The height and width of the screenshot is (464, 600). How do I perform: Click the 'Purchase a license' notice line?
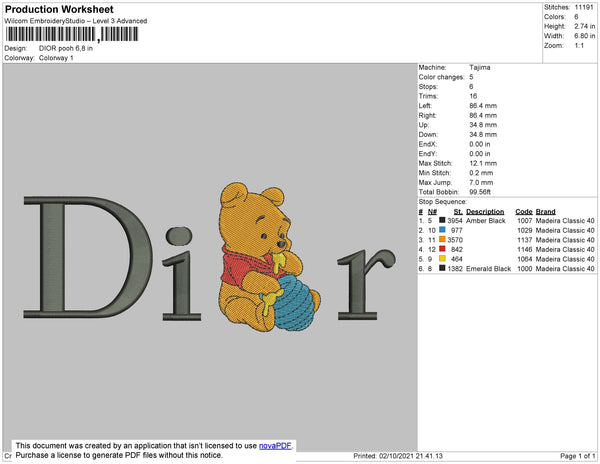(x=119, y=455)
